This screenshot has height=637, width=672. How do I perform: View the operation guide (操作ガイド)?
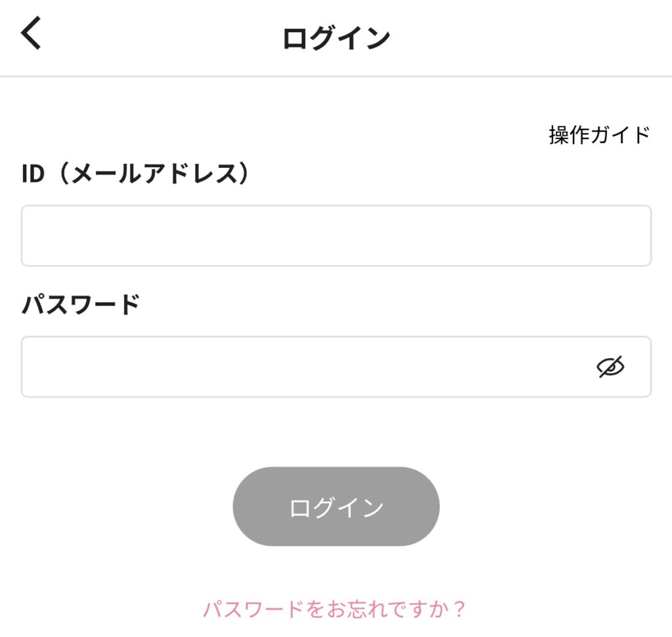tap(599, 134)
